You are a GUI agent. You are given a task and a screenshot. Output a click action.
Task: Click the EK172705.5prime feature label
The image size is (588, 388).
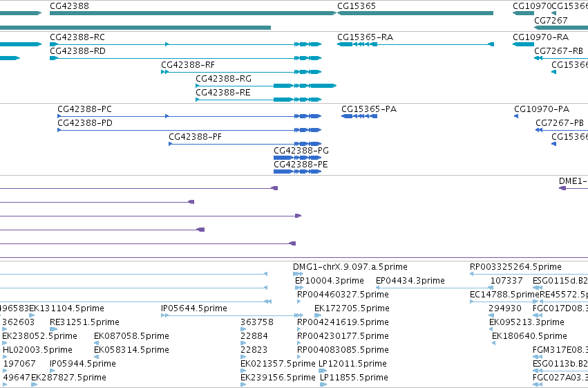coord(352,308)
